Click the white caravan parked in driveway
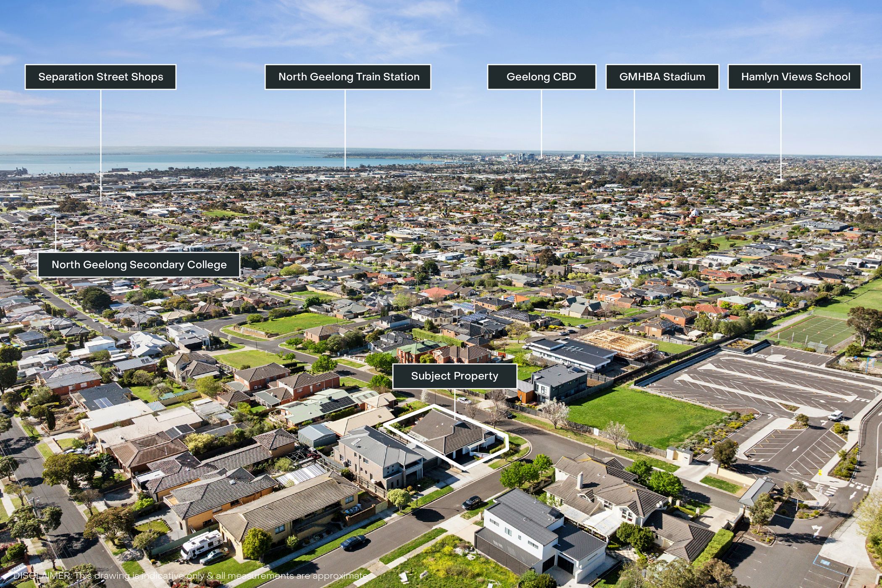 [x=202, y=544]
